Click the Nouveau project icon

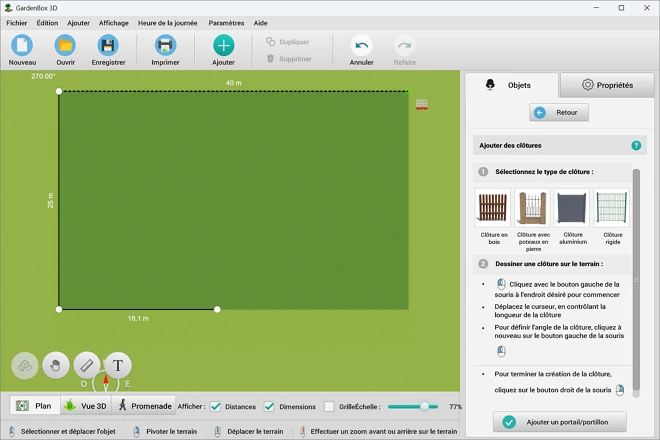(x=22, y=45)
